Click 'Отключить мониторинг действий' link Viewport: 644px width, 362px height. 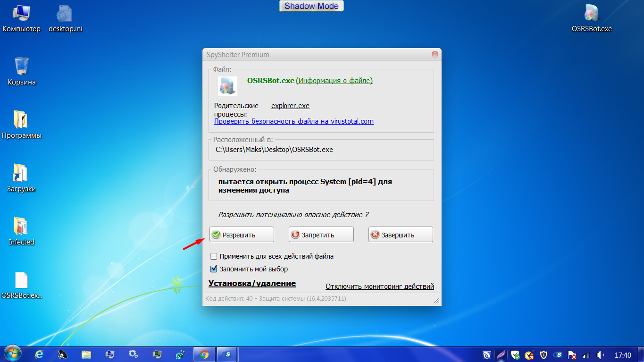click(379, 286)
